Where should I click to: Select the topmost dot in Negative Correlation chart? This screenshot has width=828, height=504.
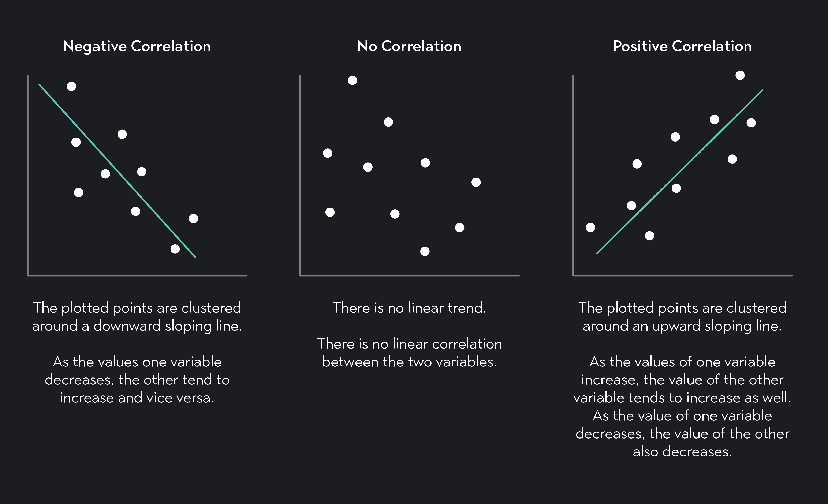click(x=71, y=86)
